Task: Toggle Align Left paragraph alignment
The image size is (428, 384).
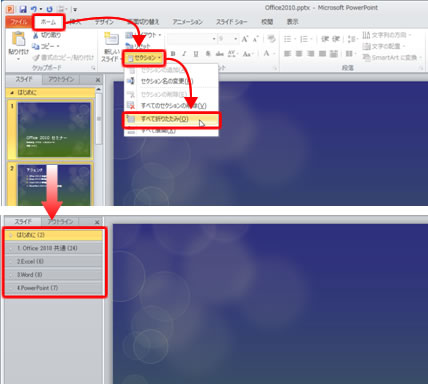Action: click(287, 54)
